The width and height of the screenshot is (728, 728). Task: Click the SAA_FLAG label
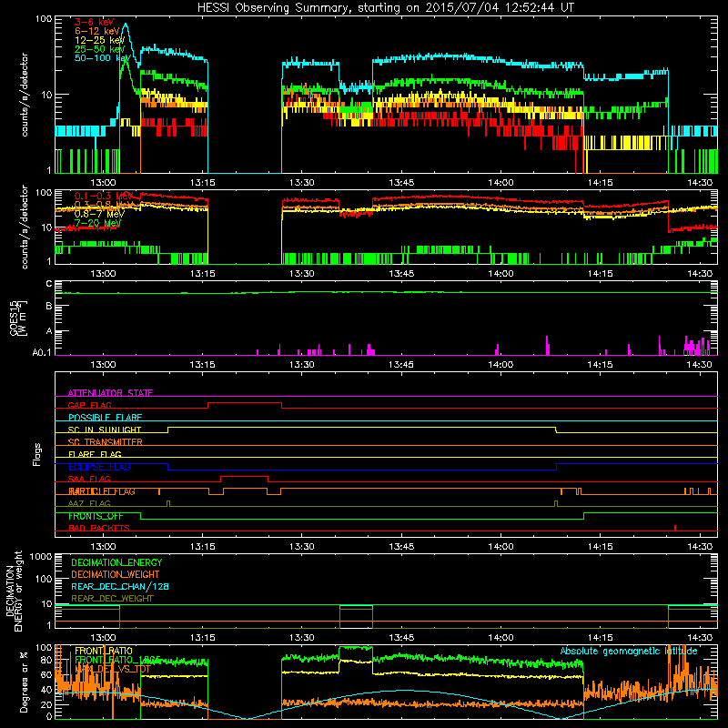coord(89,479)
